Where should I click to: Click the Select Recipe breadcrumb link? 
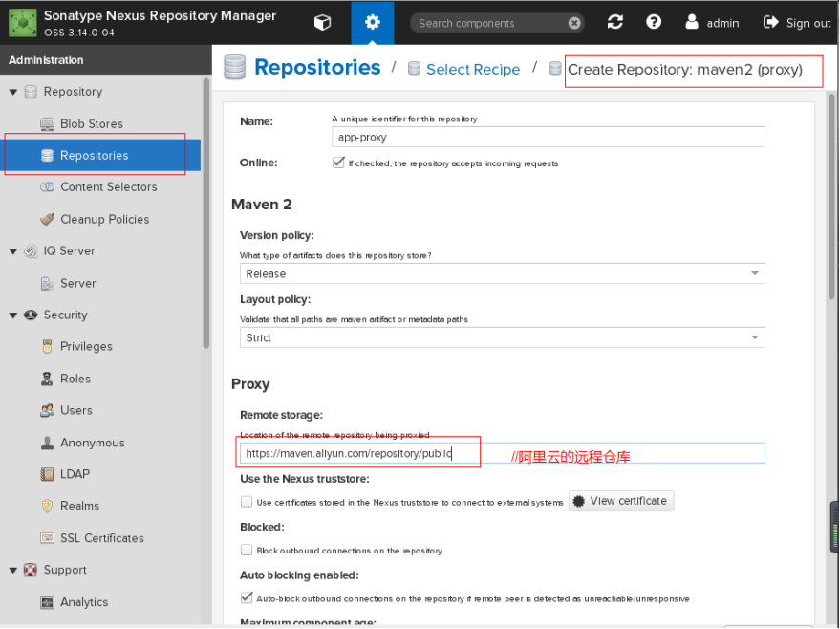tap(472, 69)
